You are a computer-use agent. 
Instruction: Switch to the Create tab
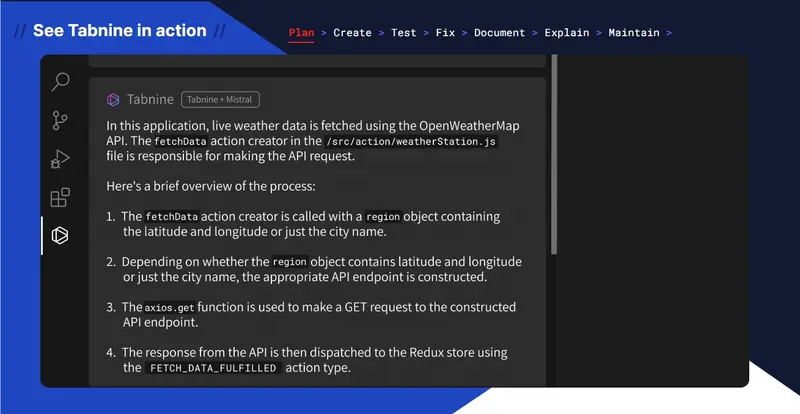coord(352,33)
